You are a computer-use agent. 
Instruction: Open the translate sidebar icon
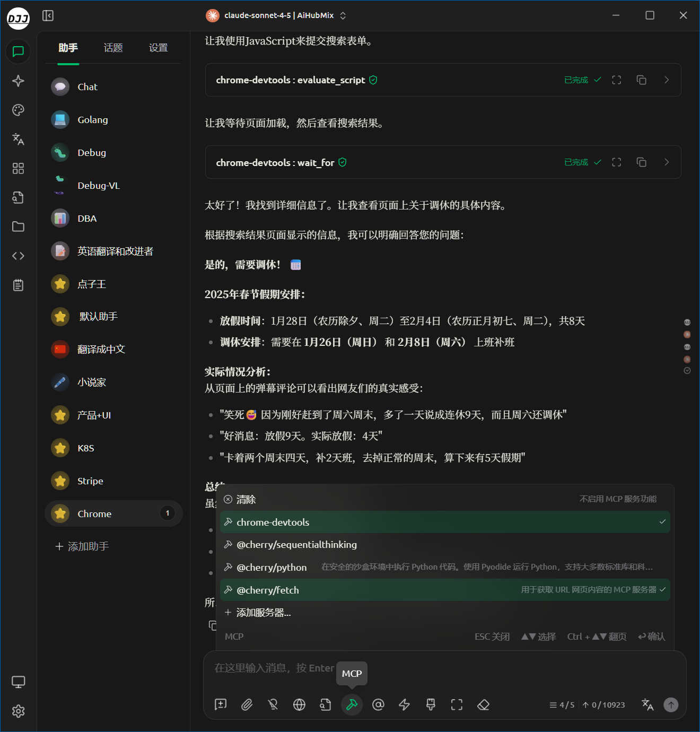(x=18, y=139)
